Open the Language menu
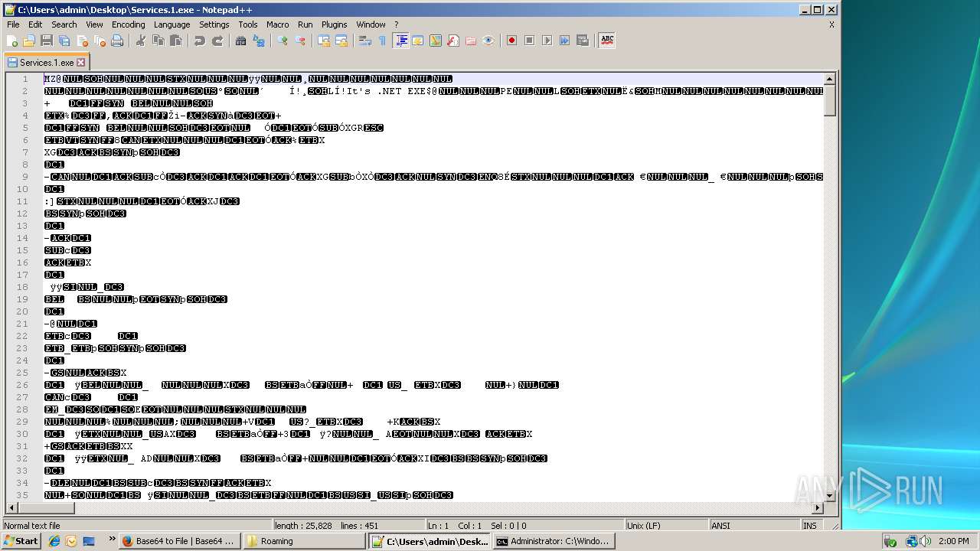Screen dimensions: 980x551 click(171, 24)
